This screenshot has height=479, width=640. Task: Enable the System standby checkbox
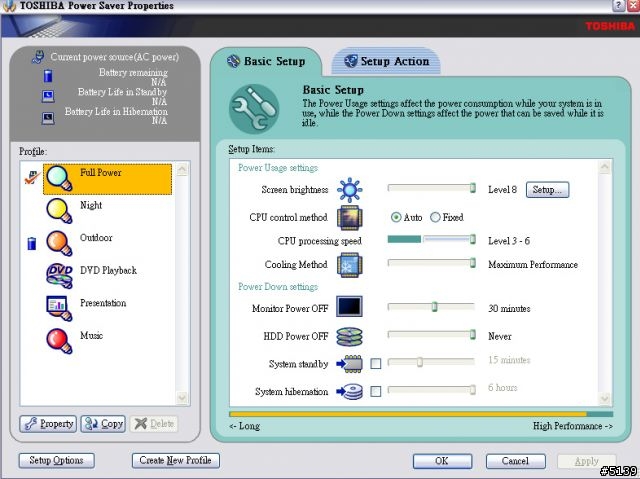point(376,364)
